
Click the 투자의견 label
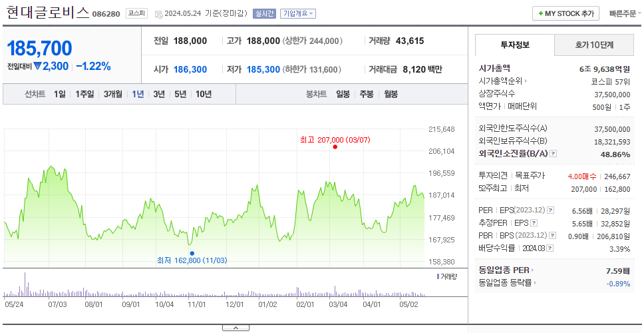(493, 176)
